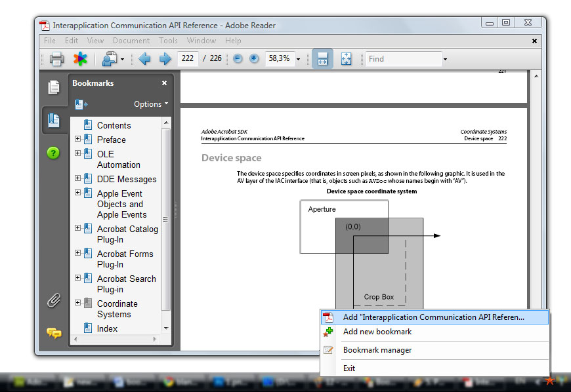Click the page number field

(188, 58)
